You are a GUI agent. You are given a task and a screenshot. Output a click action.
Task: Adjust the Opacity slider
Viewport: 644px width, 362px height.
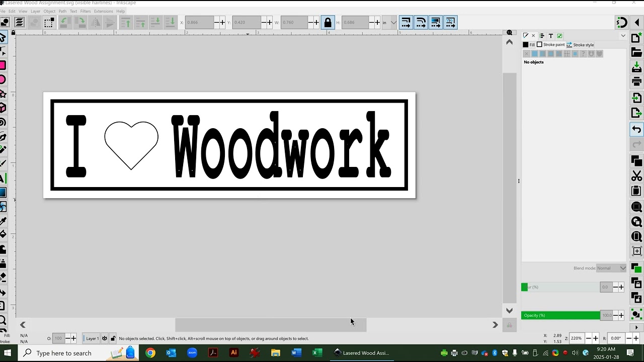(x=560, y=315)
